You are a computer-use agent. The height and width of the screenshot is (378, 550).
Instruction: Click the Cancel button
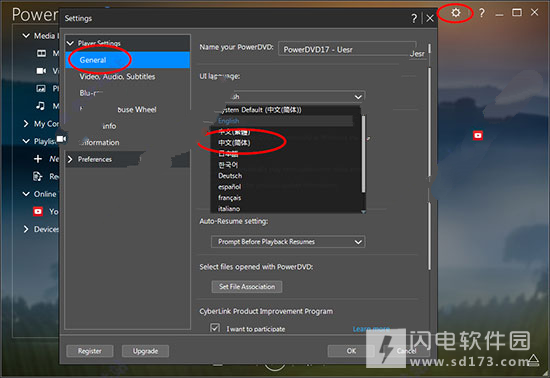coord(407,351)
